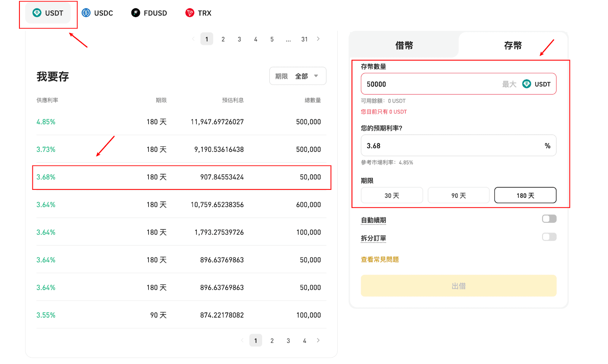The height and width of the screenshot is (364, 608).
Task: Select the 90 天 term option
Action: [x=459, y=195]
